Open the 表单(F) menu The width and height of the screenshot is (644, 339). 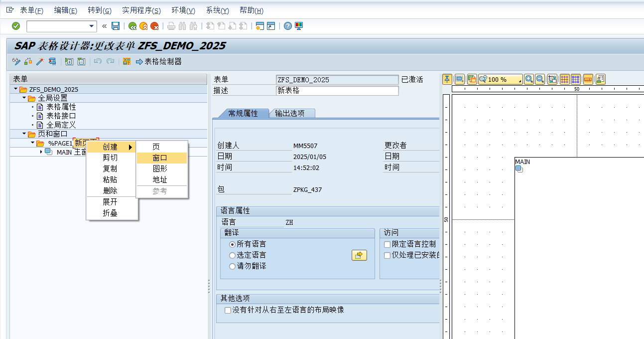coord(32,10)
